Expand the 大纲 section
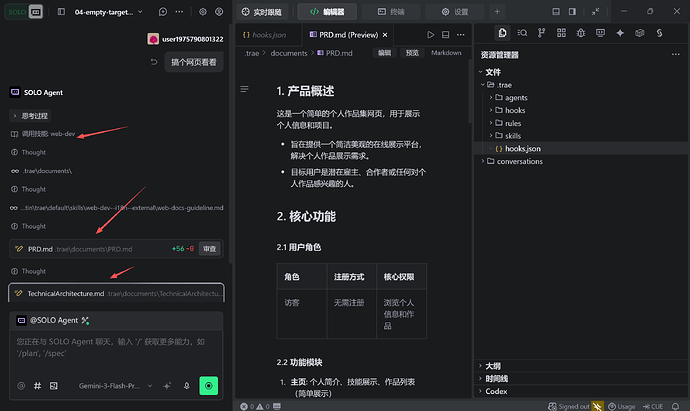Screen dimensions: 690x411 tap(581, 366)
